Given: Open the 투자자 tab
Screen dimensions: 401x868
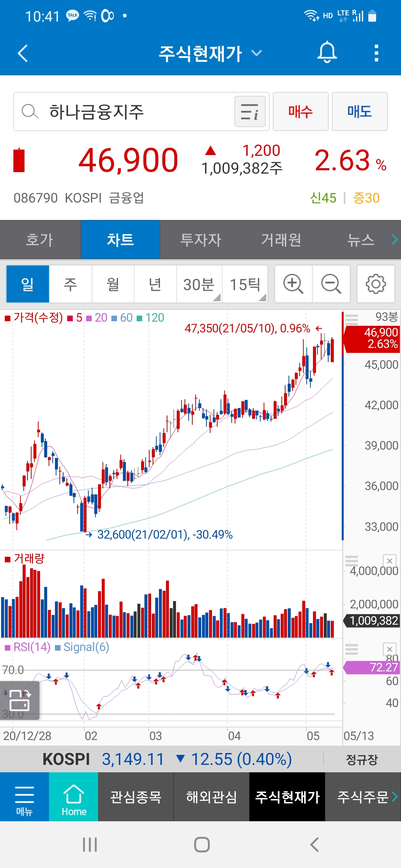Looking at the screenshot, I should 200,240.
